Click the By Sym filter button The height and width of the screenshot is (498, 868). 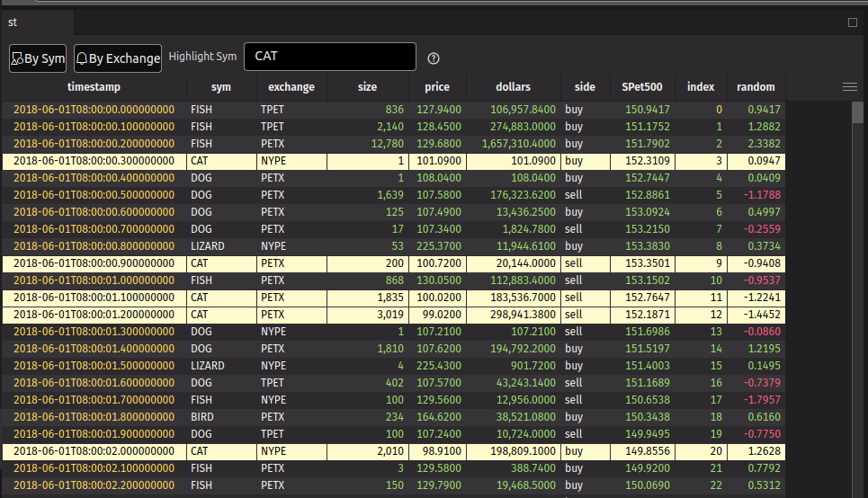38,58
